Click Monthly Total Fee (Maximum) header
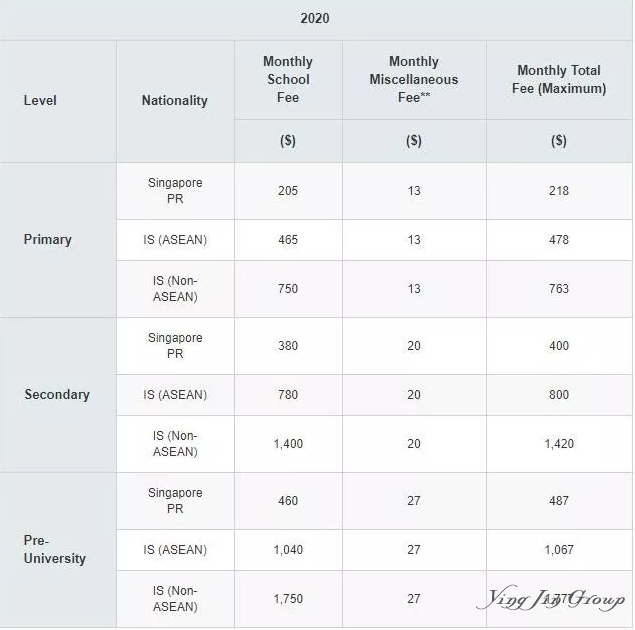635x630 pixels. click(x=559, y=79)
